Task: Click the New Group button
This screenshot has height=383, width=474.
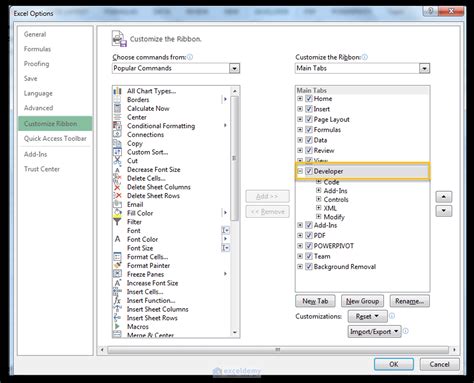Action: pos(362,301)
